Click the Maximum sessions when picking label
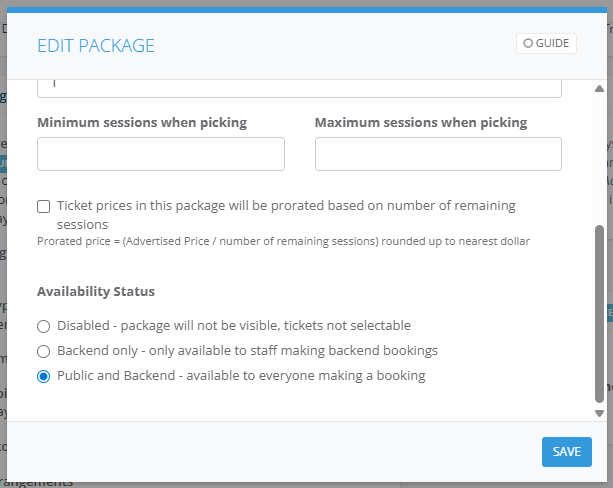The image size is (613, 488). pos(421,123)
